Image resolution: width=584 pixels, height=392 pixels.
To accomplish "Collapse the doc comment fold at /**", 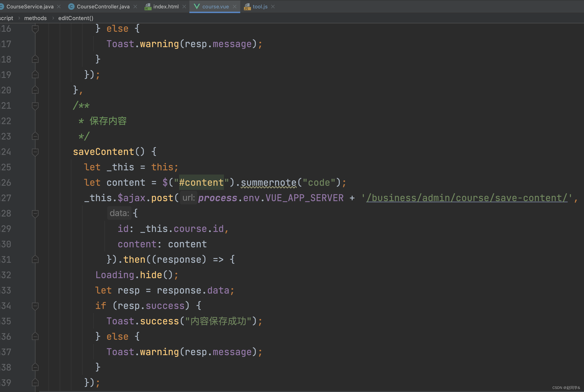I will (x=35, y=106).
